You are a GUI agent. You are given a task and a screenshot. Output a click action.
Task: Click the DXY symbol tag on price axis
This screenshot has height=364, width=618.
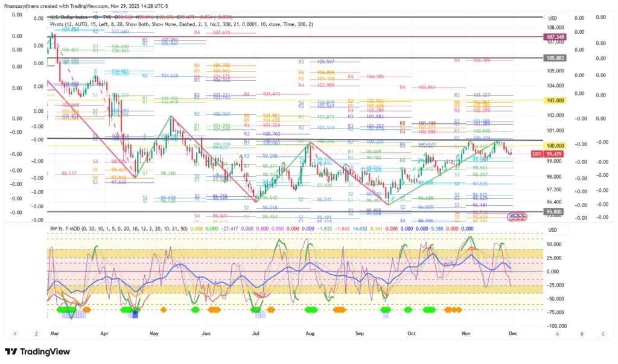click(535, 154)
